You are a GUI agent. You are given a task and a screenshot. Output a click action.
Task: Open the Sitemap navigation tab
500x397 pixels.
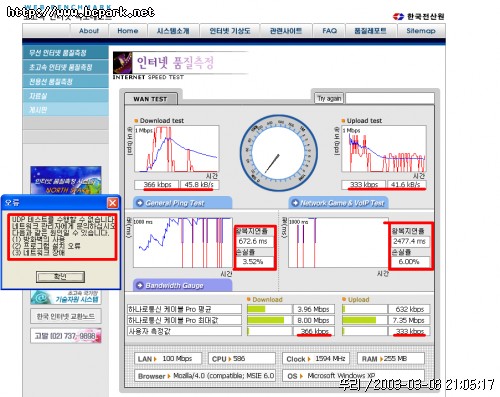point(421,31)
